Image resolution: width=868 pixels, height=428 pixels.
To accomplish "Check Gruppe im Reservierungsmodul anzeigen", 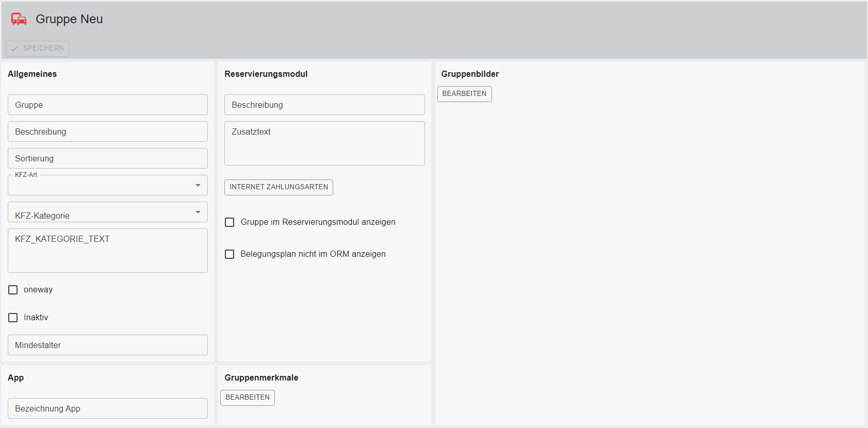I will tap(230, 222).
